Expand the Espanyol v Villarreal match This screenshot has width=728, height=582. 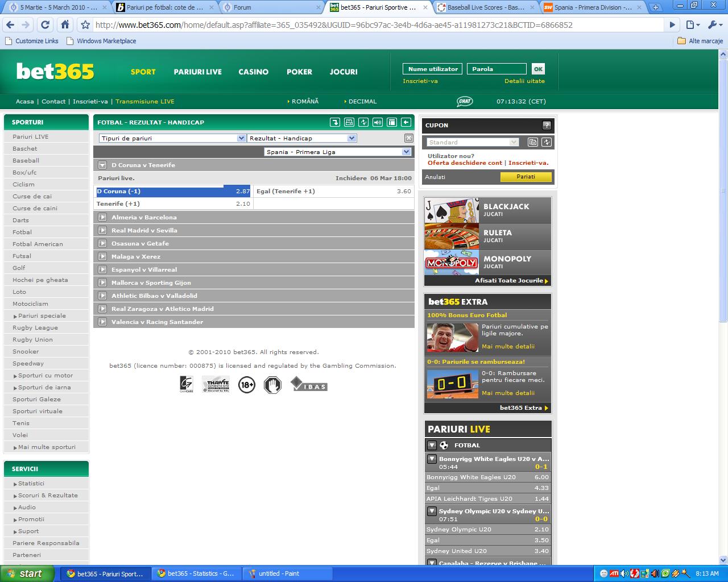pos(102,269)
